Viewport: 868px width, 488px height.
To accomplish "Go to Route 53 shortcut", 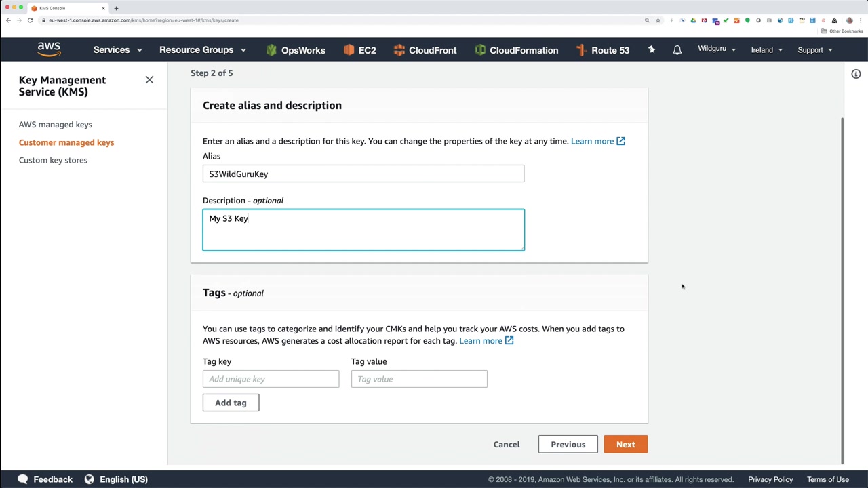I will 602,50.
